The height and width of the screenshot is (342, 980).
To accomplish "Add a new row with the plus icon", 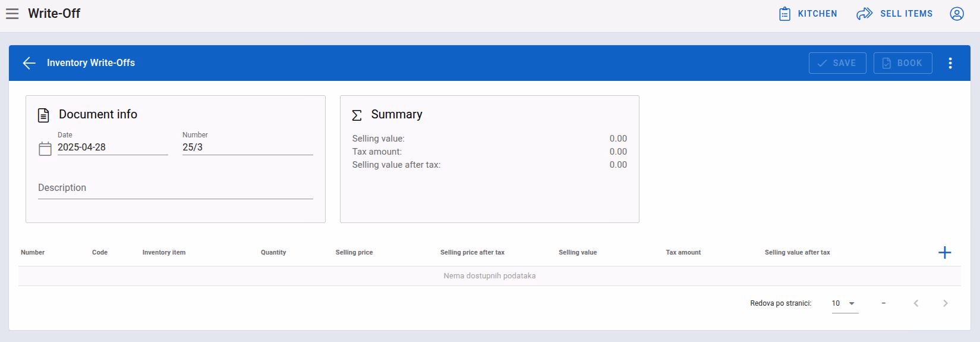I will coord(945,253).
